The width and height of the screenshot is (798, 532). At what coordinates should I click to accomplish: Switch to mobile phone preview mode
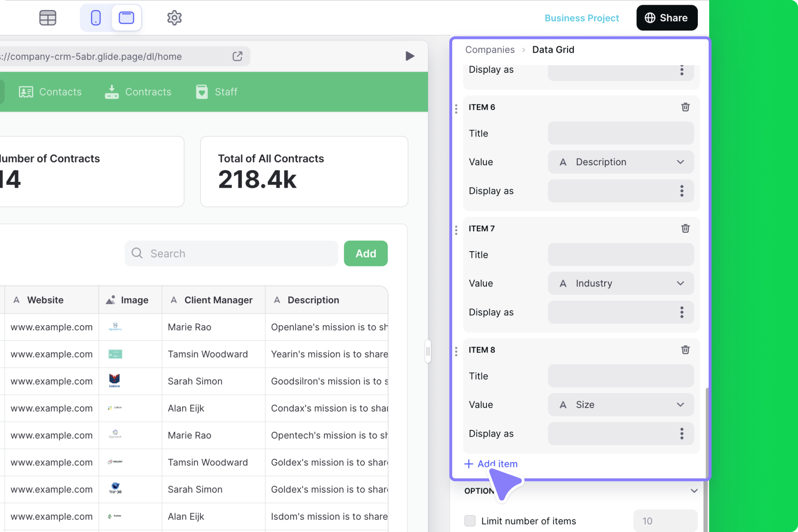(x=95, y=18)
